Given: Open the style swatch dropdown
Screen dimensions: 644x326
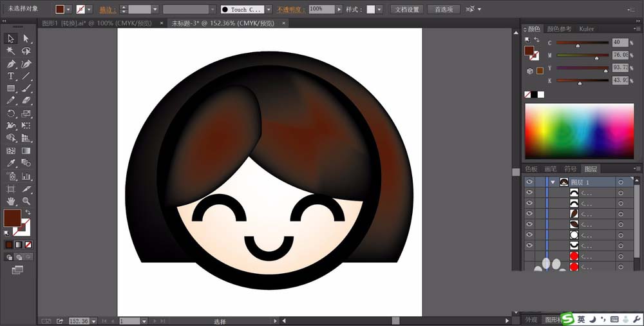Looking at the screenshot, I should click(379, 9).
